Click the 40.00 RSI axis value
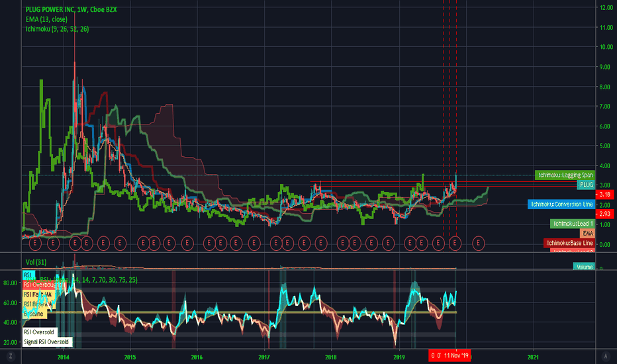Image resolution: width=617 pixels, height=364 pixels. coord(10,322)
